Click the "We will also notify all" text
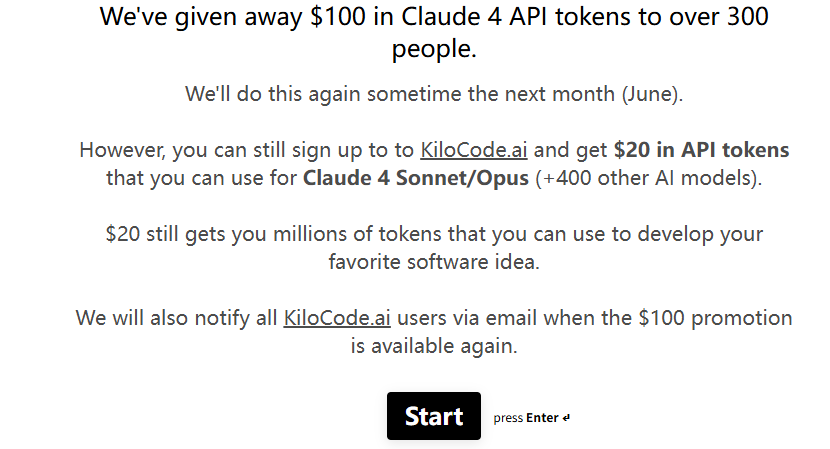The image size is (830, 449). pyautogui.click(x=176, y=318)
